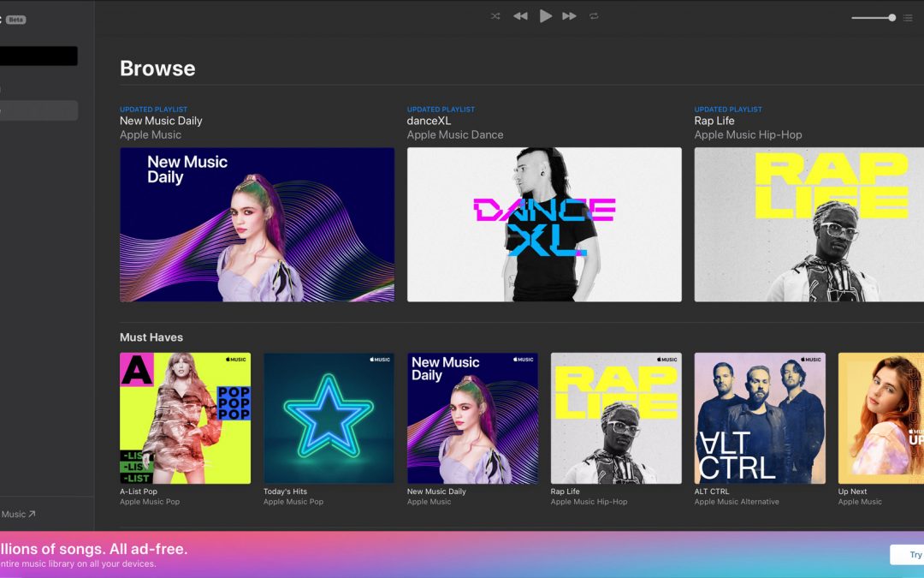This screenshot has width=924, height=578.
Task: Skip forward using the fast-forward icon
Action: pyautogui.click(x=570, y=15)
